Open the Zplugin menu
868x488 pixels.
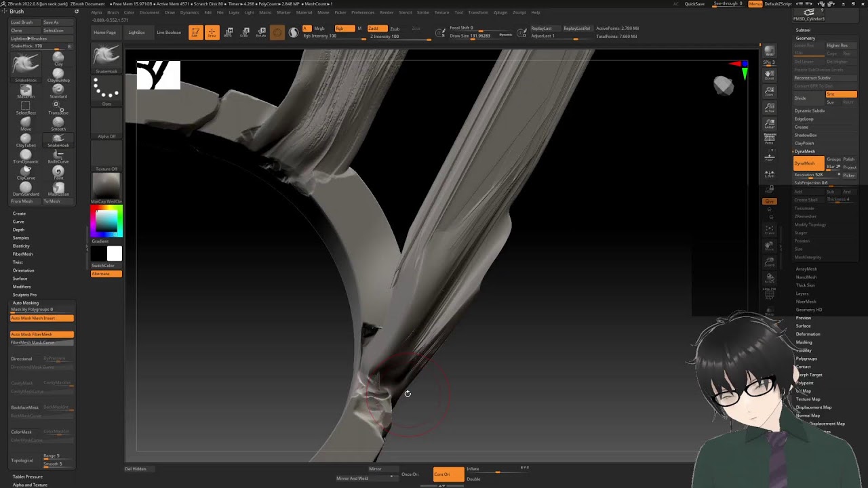coord(500,12)
